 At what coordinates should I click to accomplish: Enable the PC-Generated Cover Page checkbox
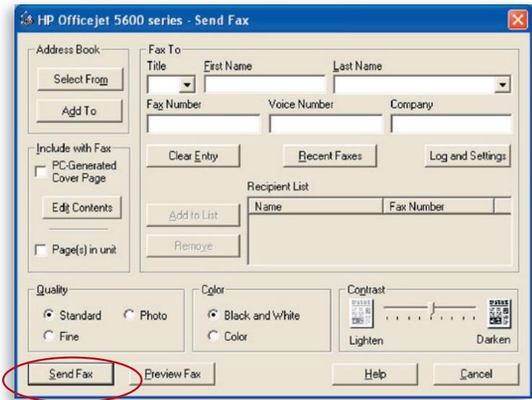coord(40,172)
